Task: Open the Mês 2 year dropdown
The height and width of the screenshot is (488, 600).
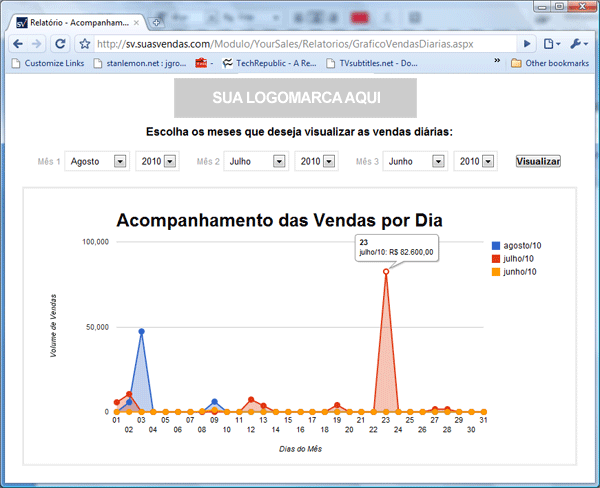Action: point(316,161)
